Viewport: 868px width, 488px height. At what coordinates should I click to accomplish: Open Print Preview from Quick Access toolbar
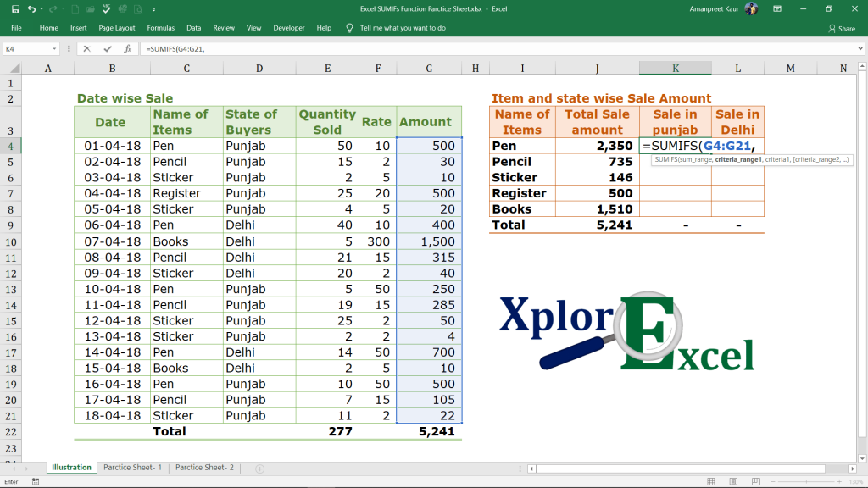point(139,9)
